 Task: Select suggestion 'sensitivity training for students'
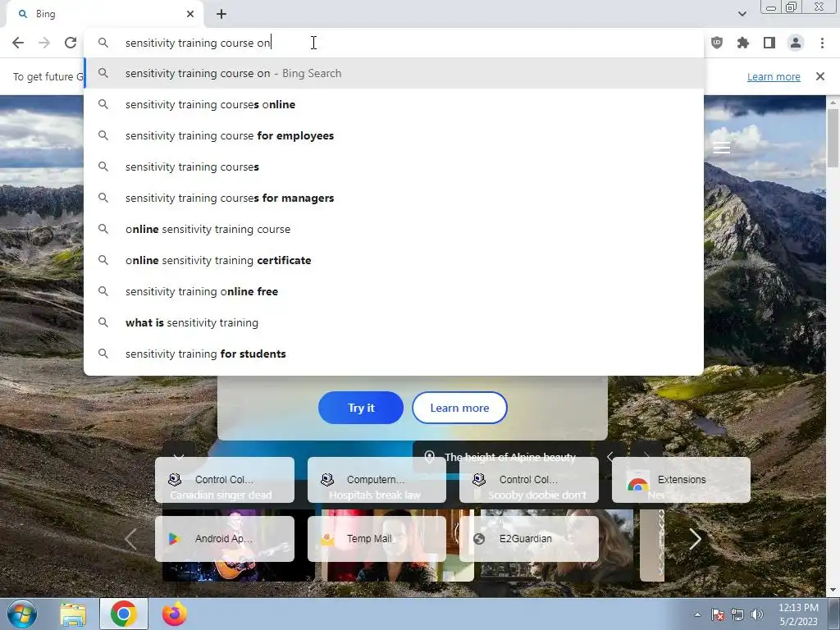pos(394,354)
